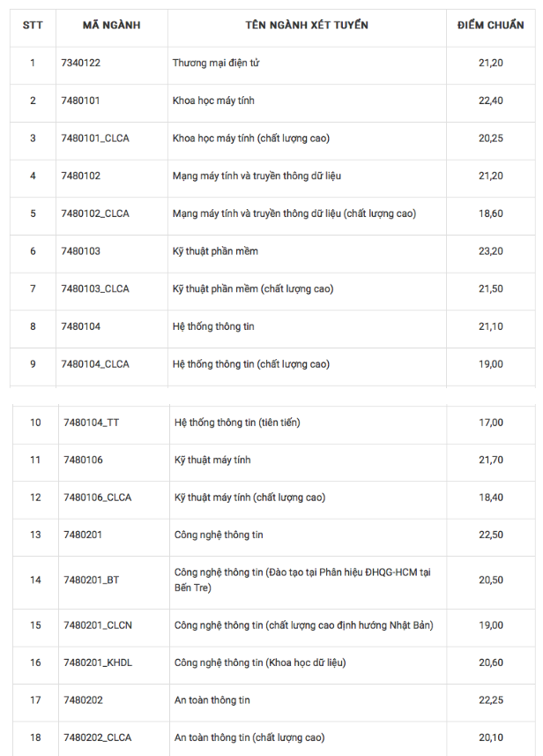This screenshot has height=756, width=543.
Task: Select the Bến Tre campus program cell
Action: [x=302, y=580]
